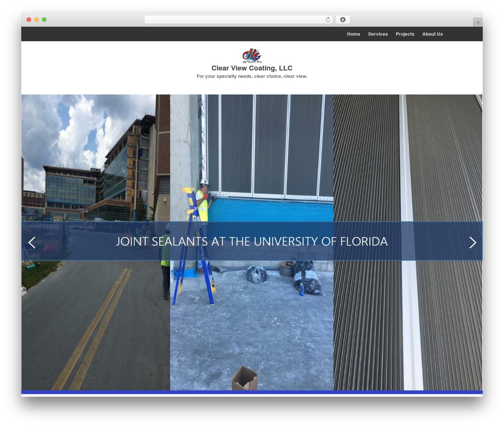
Task: Maximize the window with the green button
Action: [x=44, y=20]
